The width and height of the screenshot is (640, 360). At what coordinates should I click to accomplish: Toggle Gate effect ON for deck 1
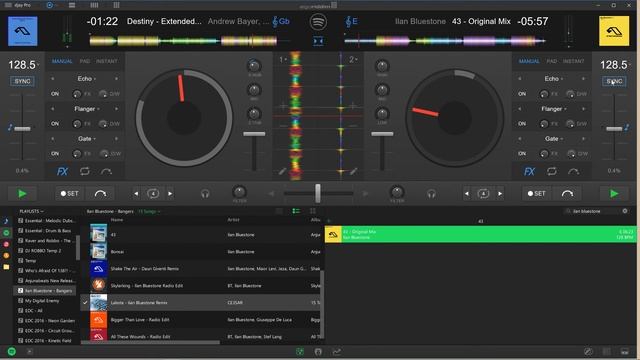point(55,153)
